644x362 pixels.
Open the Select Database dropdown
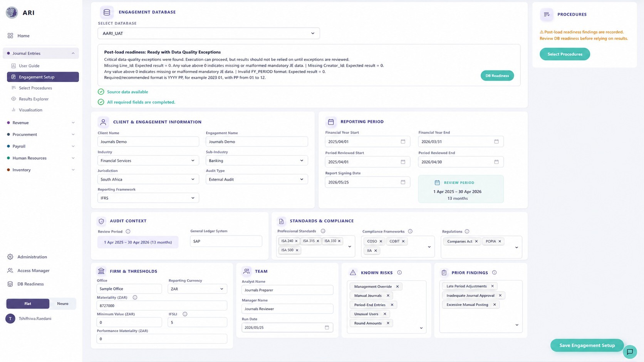click(208, 33)
